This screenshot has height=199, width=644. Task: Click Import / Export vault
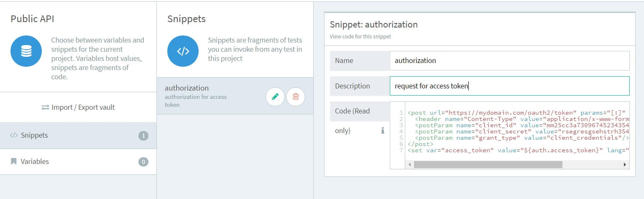point(78,107)
